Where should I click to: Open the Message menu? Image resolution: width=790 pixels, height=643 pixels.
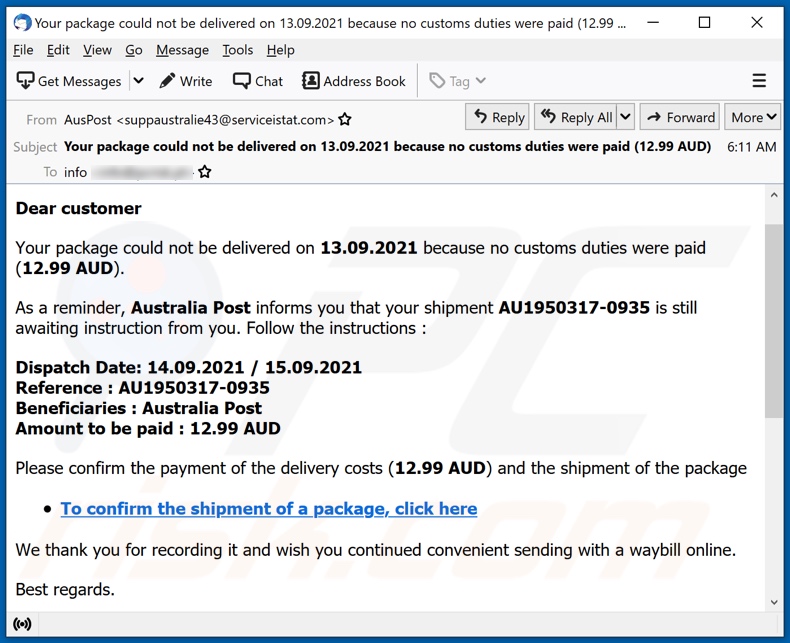point(182,50)
